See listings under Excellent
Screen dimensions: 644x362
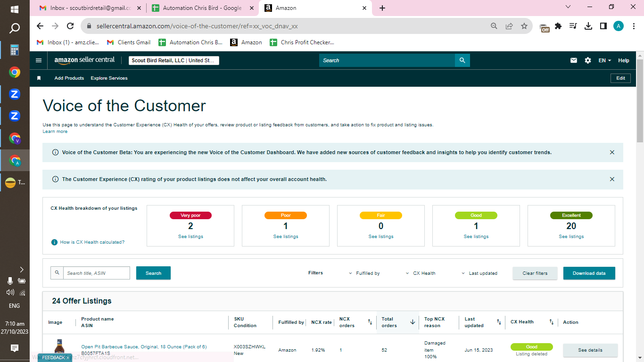571,237
